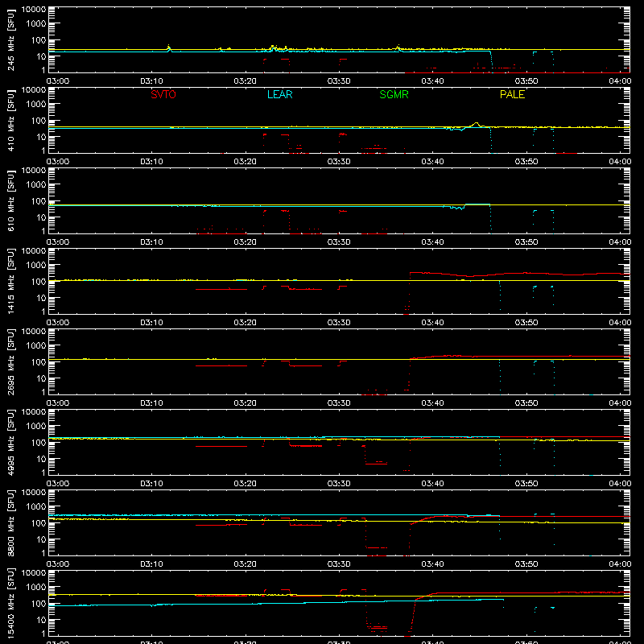The height and width of the screenshot is (644, 644).
Task: Click 03:10 tick label under 4995 MHz panel
Action: 151,484
